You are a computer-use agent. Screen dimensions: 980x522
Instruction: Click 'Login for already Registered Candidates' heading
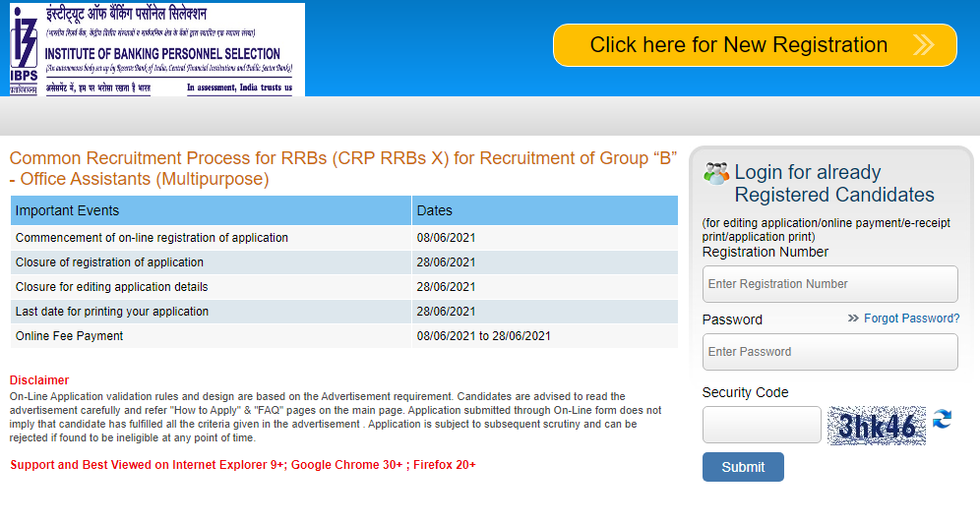point(833,183)
